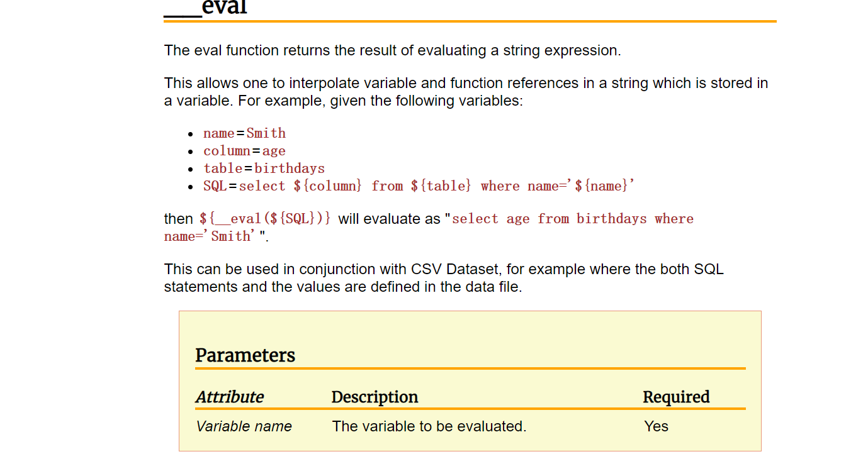The image size is (868, 459).
Task: Click the SQL=select example variable line
Action: [x=419, y=186]
